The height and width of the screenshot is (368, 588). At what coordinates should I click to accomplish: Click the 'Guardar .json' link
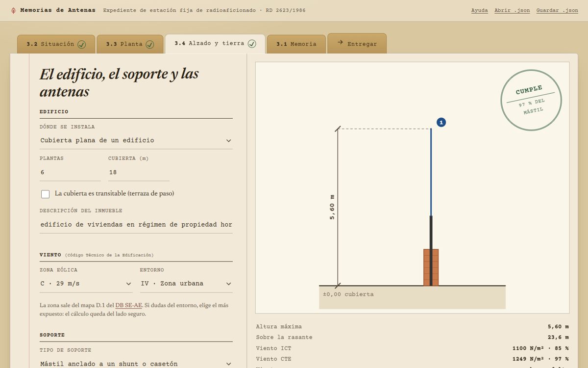557,10
